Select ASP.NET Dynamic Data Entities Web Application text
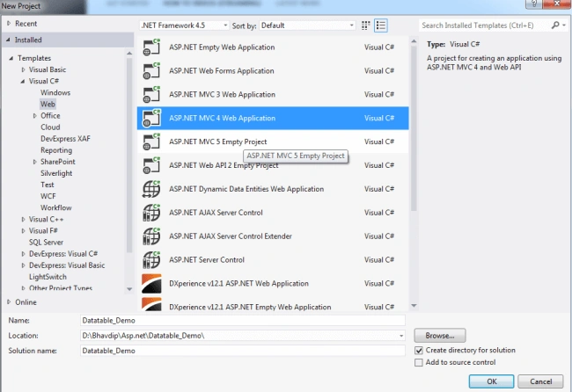 point(246,189)
